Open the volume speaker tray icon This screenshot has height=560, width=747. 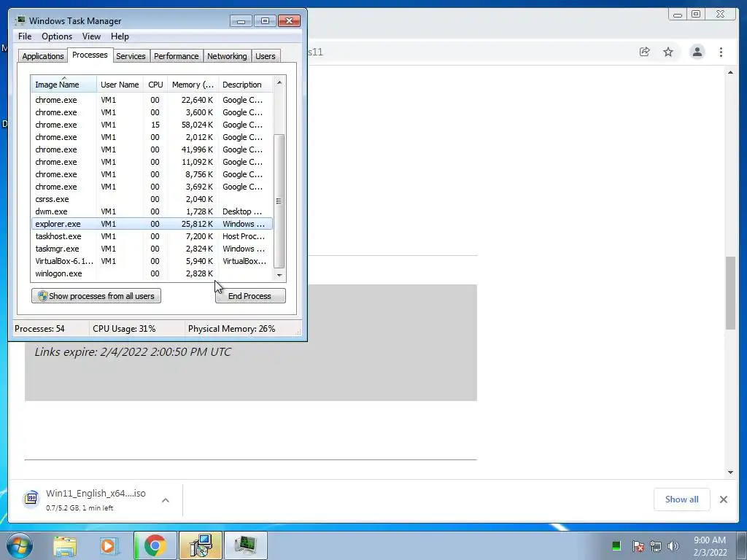pyautogui.click(x=673, y=545)
